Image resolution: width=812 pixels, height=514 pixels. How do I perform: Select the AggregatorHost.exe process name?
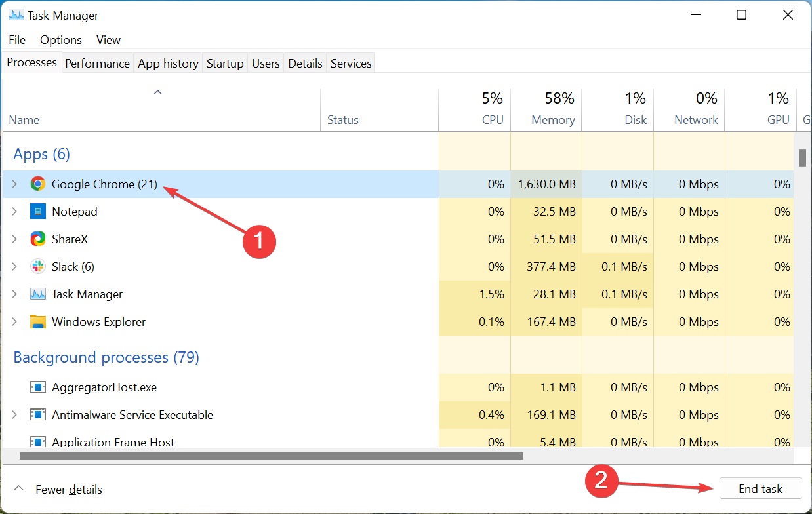tap(104, 387)
